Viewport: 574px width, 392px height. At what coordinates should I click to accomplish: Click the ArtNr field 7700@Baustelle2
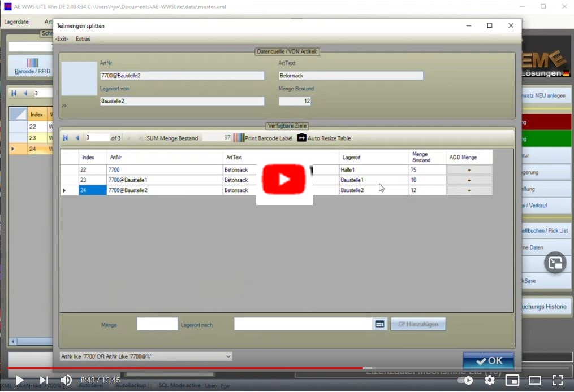point(182,76)
